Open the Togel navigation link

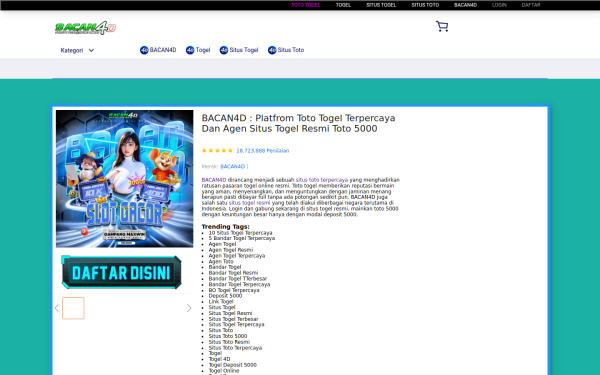coord(203,50)
